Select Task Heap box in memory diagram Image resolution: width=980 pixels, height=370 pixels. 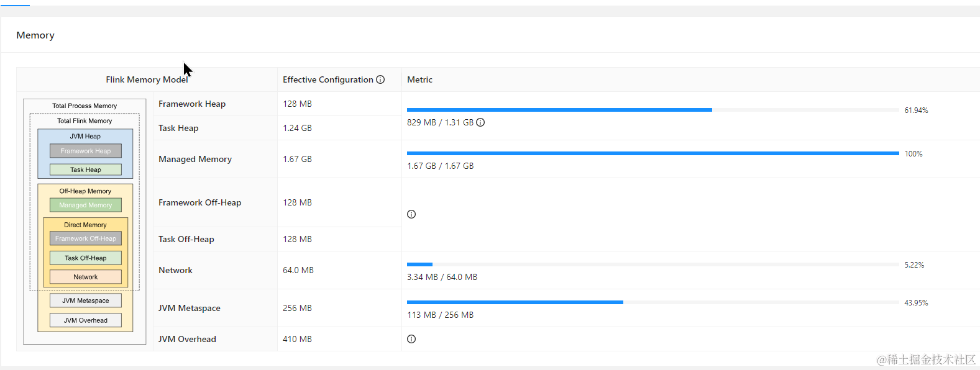coord(86,169)
